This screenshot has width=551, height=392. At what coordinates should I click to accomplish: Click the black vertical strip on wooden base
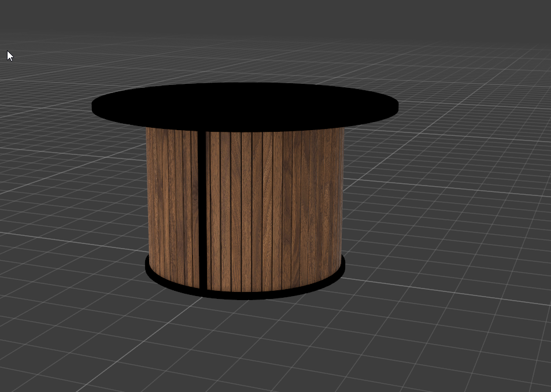(x=202, y=210)
